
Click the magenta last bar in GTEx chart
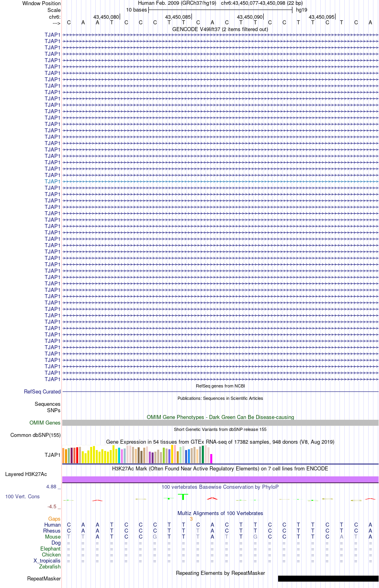(211, 458)
